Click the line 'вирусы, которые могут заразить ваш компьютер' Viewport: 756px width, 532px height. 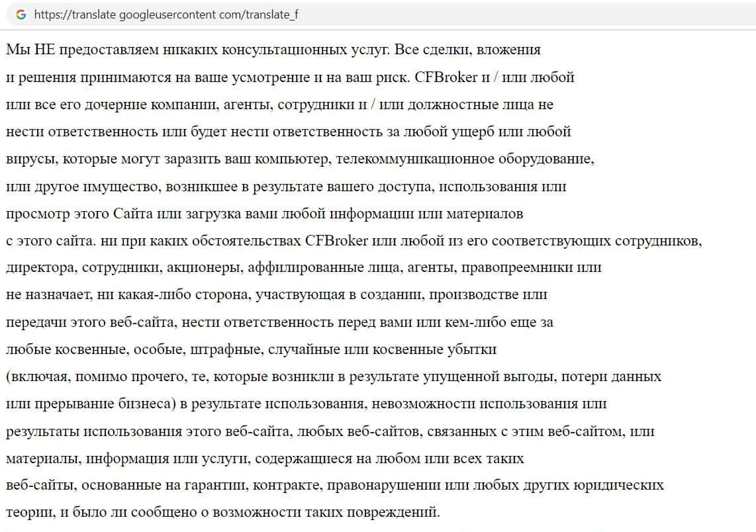tap(300, 159)
